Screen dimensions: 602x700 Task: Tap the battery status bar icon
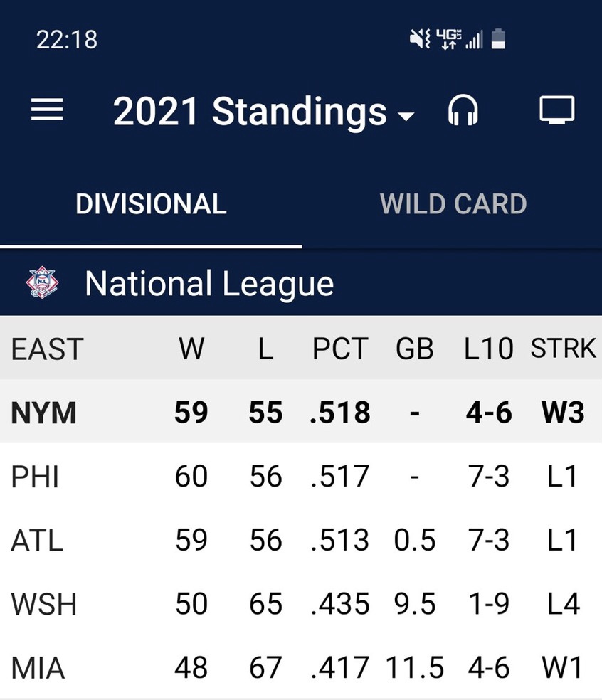[499, 39]
